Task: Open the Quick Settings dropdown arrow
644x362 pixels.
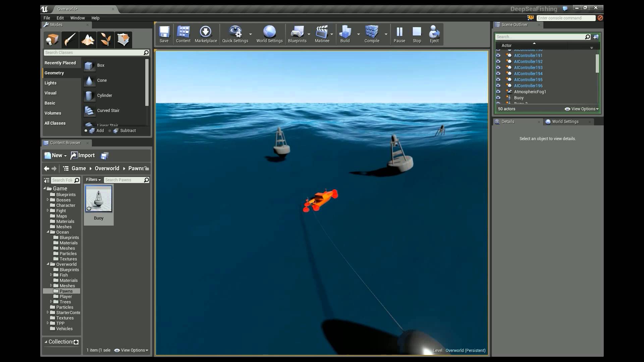Action: click(x=251, y=34)
